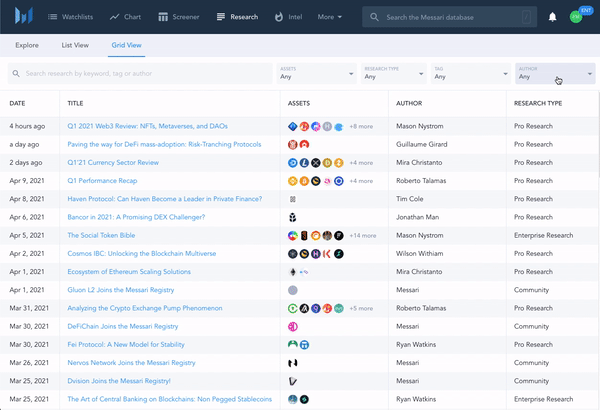Image resolution: width=600 pixels, height=410 pixels.
Task: Click the Nervos Network asset icon
Action: pos(293,363)
